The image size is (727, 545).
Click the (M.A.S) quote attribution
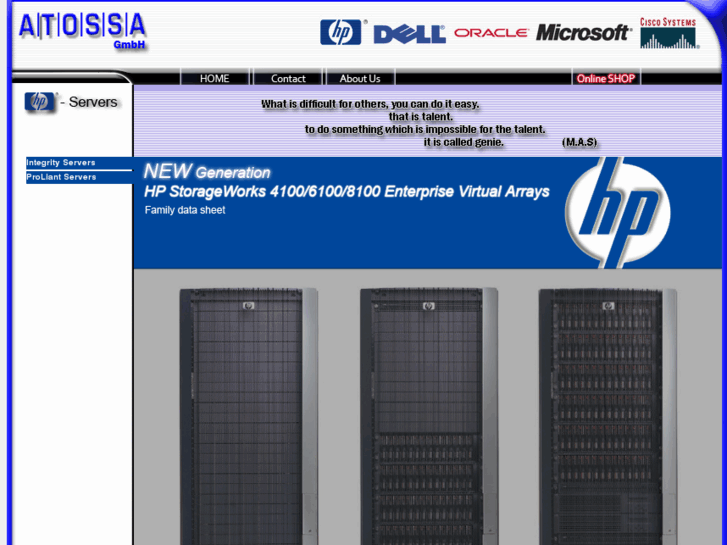[x=579, y=142]
